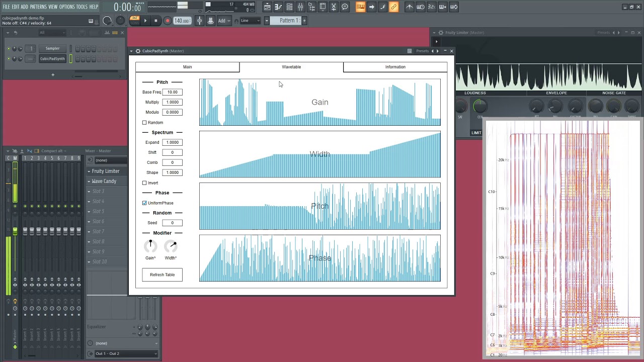The width and height of the screenshot is (644, 362).
Task: Toggle typing keyboard to piano icon
Action: 360,7
